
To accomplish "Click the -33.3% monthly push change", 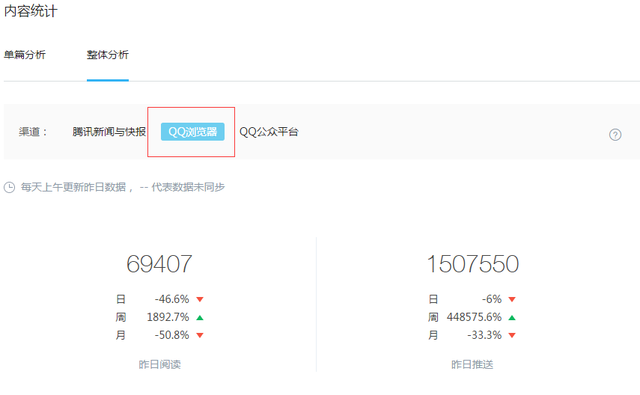I will (484, 335).
